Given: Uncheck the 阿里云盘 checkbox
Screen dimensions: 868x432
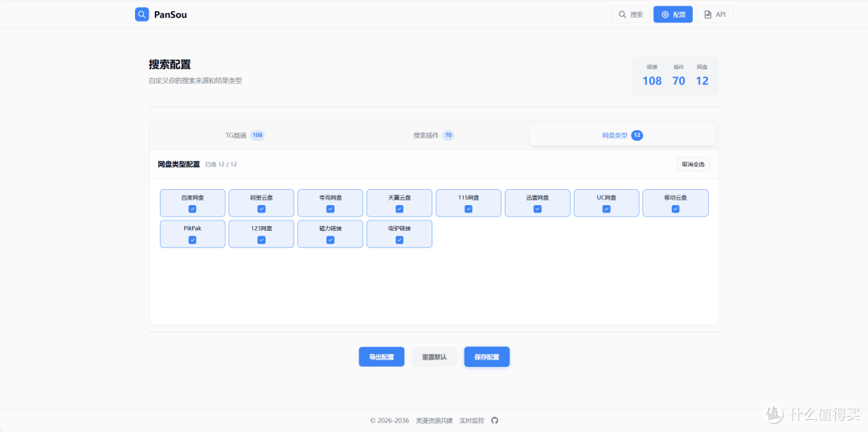Looking at the screenshot, I should (261, 209).
